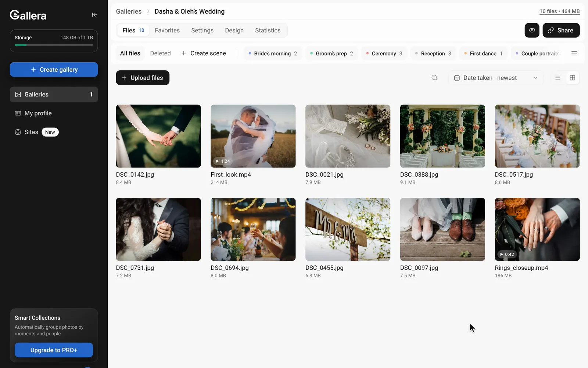Show Deleted files

(x=160, y=53)
